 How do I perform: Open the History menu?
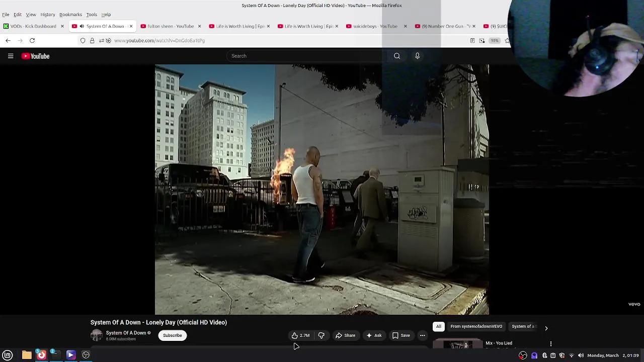coord(48,15)
